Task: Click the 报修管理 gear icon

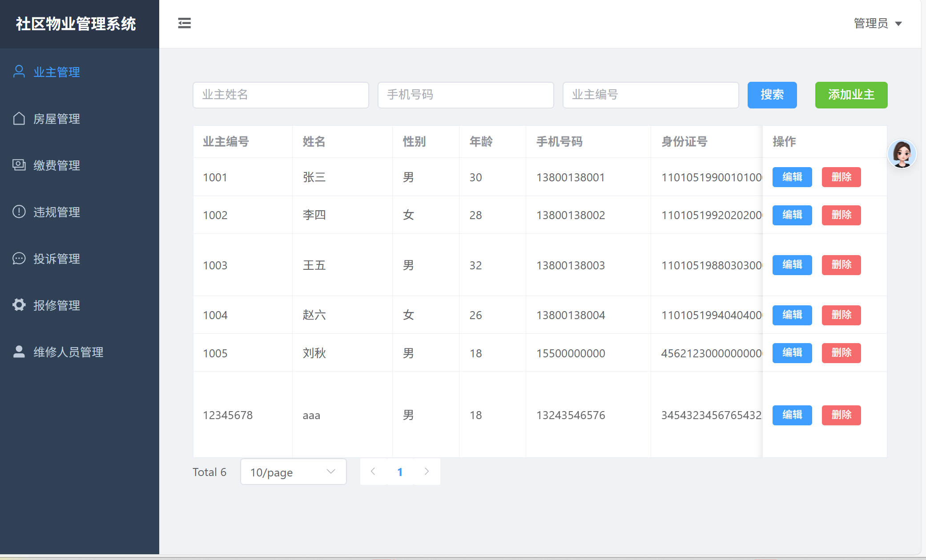Action: pyautogui.click(x=19, y=305)
